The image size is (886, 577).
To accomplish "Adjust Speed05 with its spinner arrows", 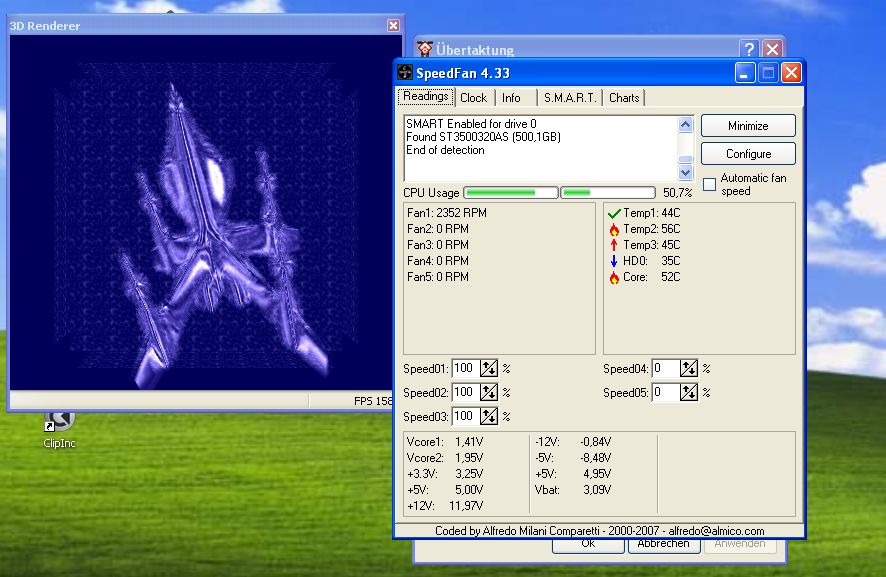I will (689, 392).
